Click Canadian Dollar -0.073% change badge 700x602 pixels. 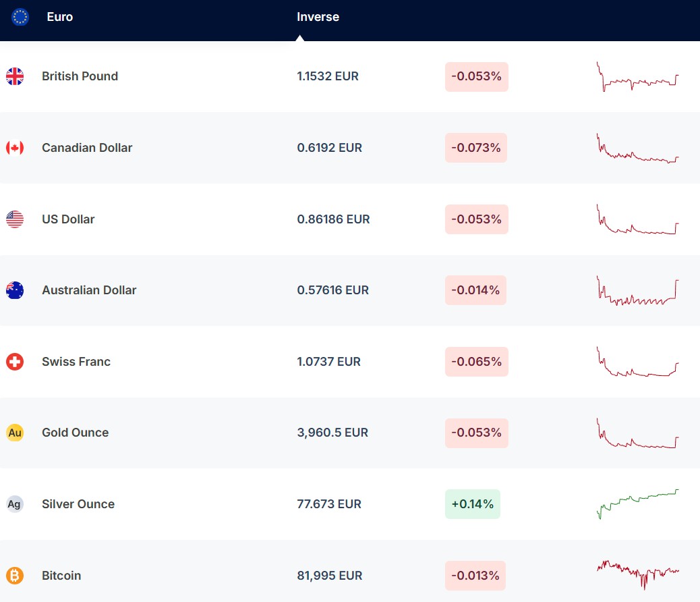[x=475, y=148]
